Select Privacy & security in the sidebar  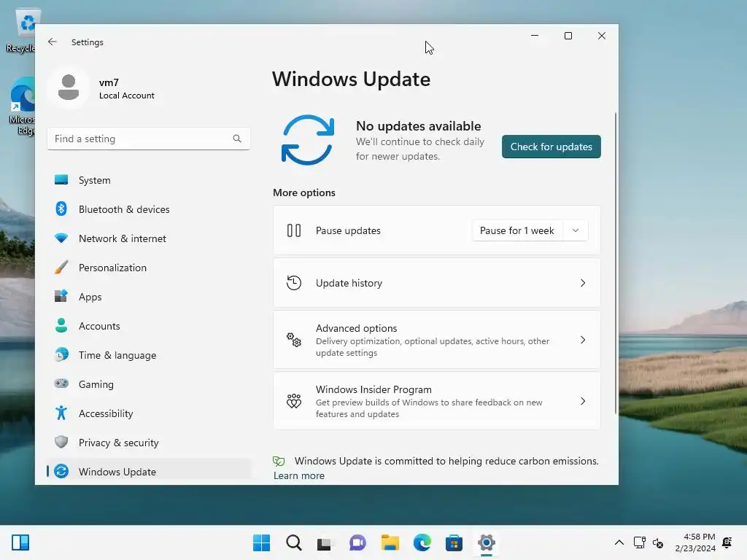tap(149, 443)
